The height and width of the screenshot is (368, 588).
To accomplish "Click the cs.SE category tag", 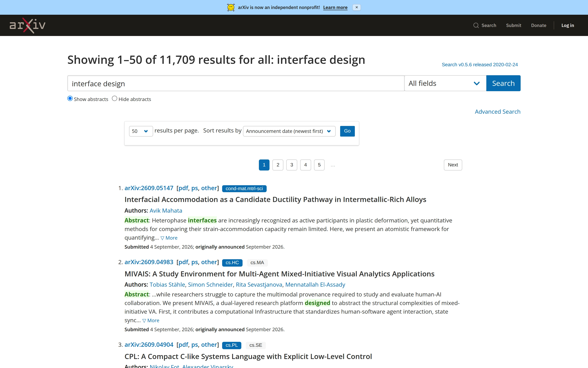I will (x=256, y=345).
